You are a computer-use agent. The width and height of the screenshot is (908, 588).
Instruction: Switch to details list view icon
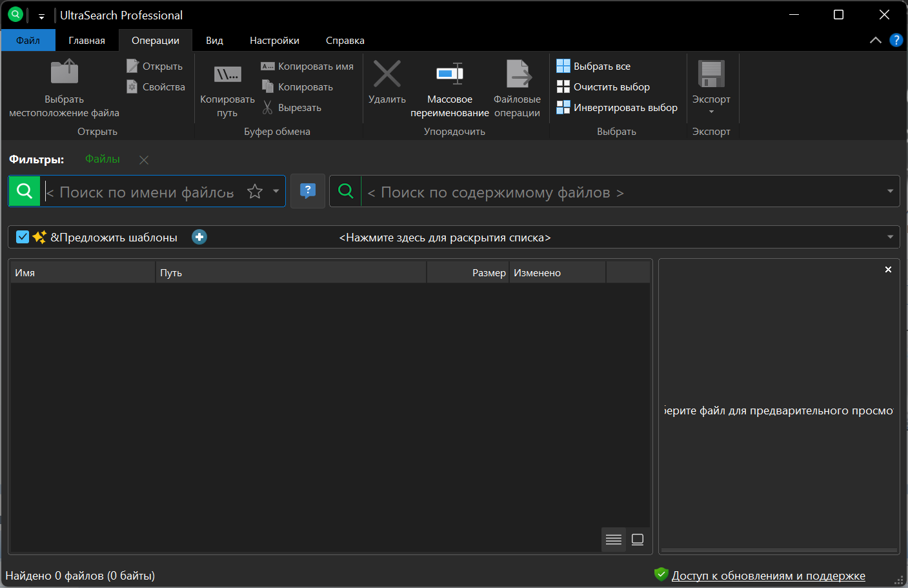(x=614, y=540)
